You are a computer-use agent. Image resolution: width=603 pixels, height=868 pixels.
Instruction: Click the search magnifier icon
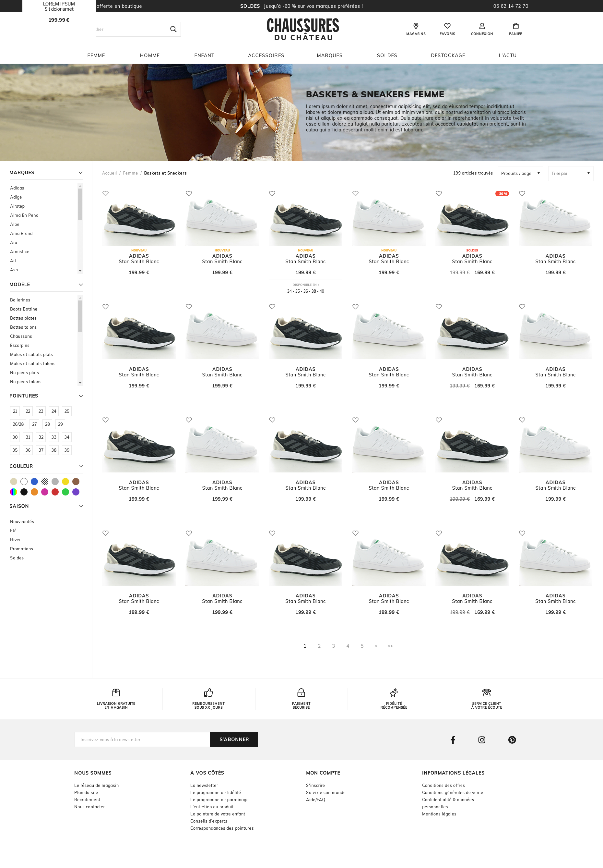173,29
